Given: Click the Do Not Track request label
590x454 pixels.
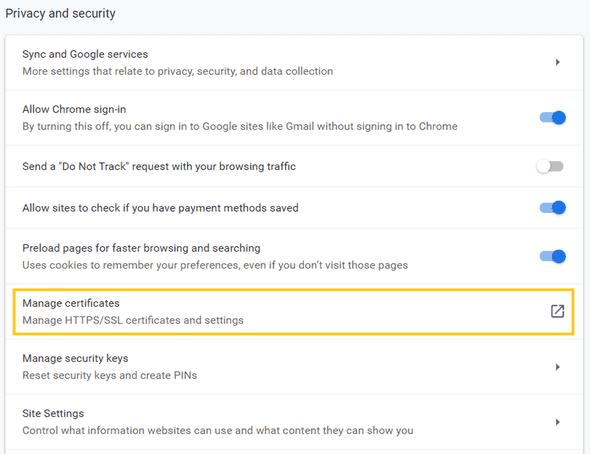Looking at the screenshot, I should click(159, 166).
